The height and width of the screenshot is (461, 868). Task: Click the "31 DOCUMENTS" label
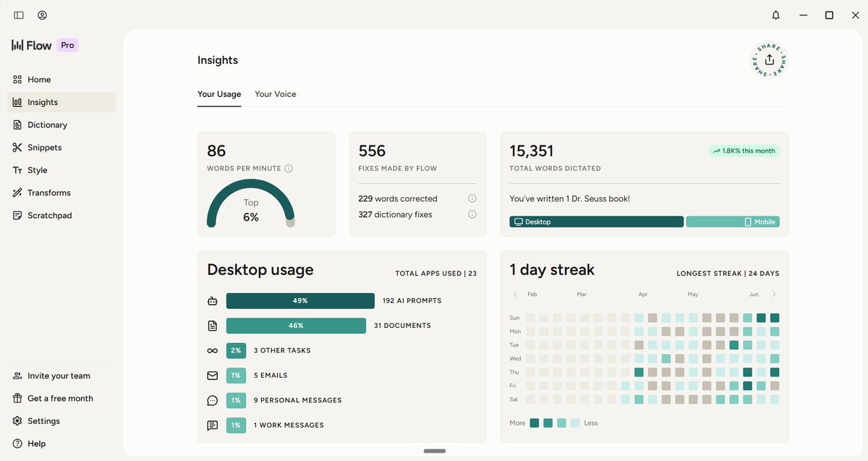click(x=402, y=326)
